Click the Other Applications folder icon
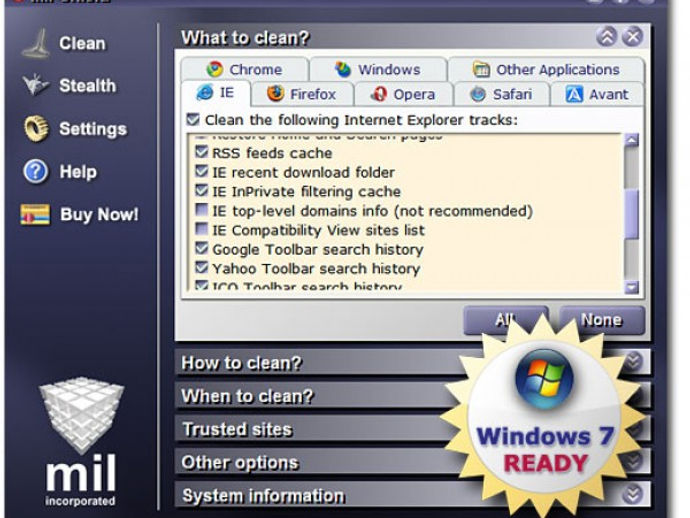 (481, 69)
